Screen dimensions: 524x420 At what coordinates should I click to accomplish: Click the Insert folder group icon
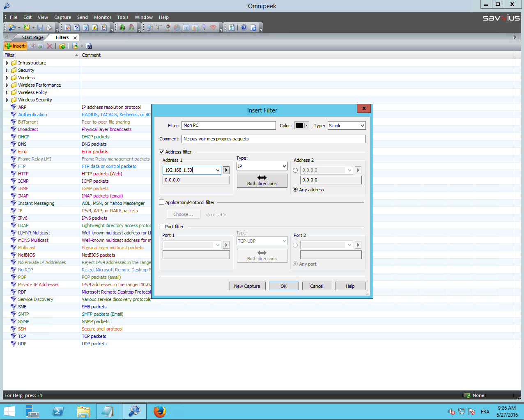point(62,46)
